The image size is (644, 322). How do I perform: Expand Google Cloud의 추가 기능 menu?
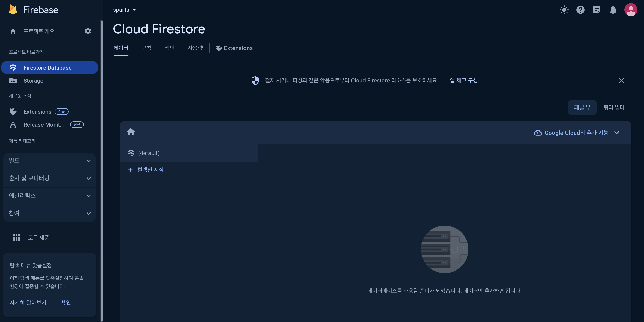[x=576, y=133]
